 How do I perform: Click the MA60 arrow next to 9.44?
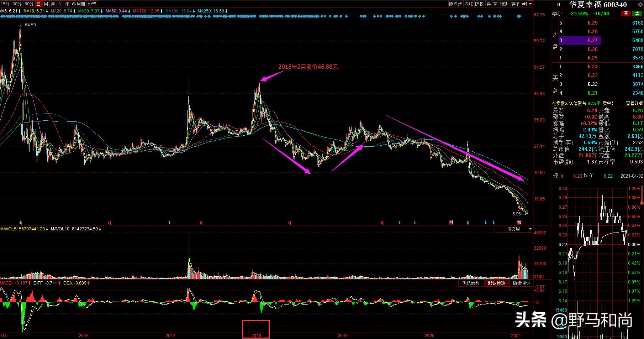[129, 11]
